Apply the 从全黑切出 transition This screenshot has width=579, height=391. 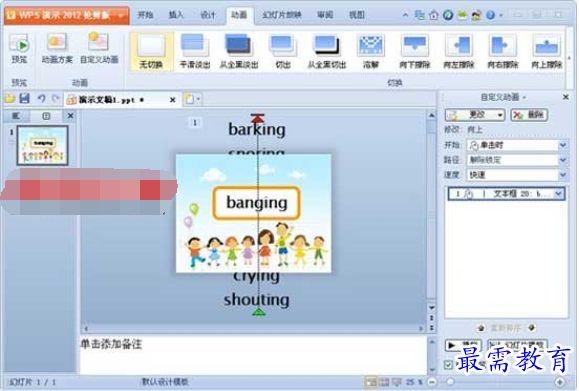tap(327, 51)
